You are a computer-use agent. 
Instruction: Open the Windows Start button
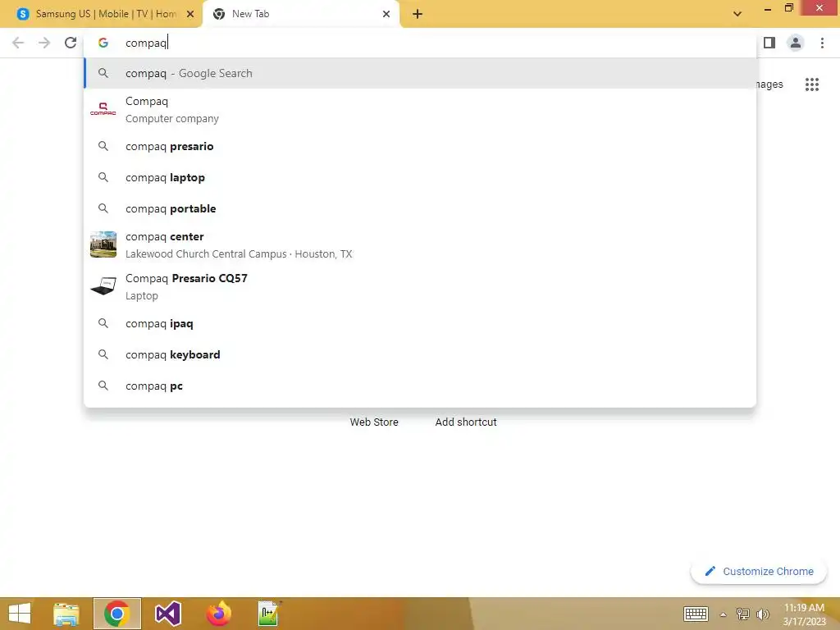tap(20, 614)
